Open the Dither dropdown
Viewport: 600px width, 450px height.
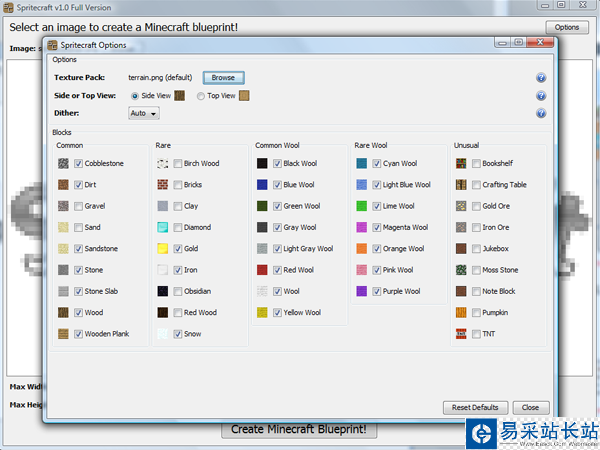144,113
